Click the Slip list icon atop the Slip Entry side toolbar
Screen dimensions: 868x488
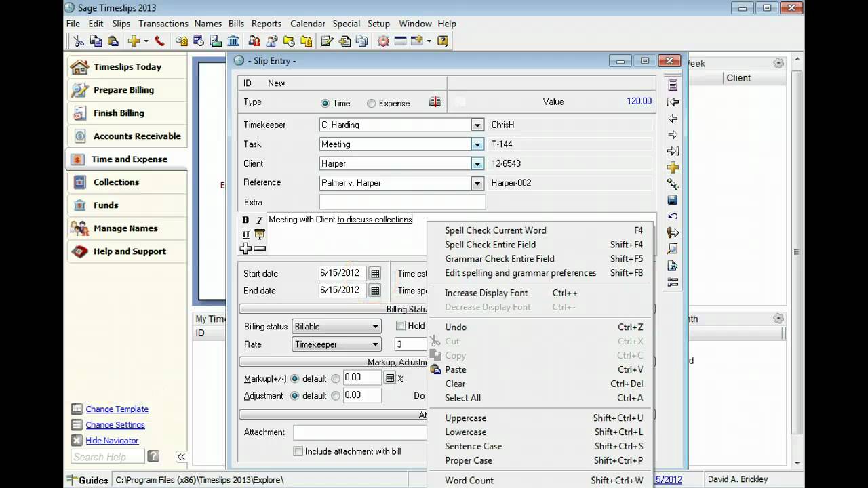pos(673,85)
